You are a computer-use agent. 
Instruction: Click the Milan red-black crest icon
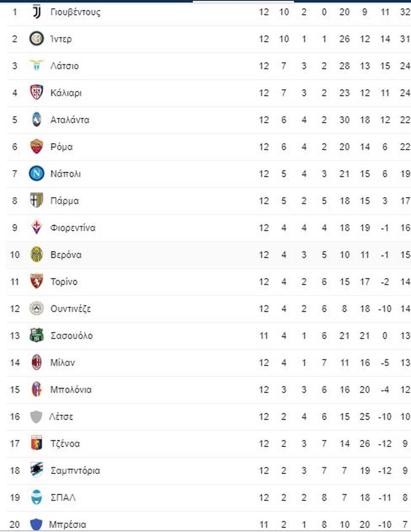pyautogui.click(x=36, y=363)
